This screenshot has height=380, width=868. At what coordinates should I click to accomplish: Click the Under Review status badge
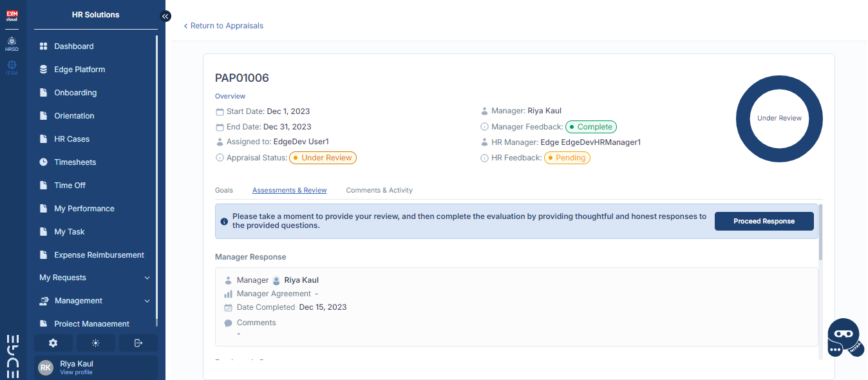click(x=323, y=158)
